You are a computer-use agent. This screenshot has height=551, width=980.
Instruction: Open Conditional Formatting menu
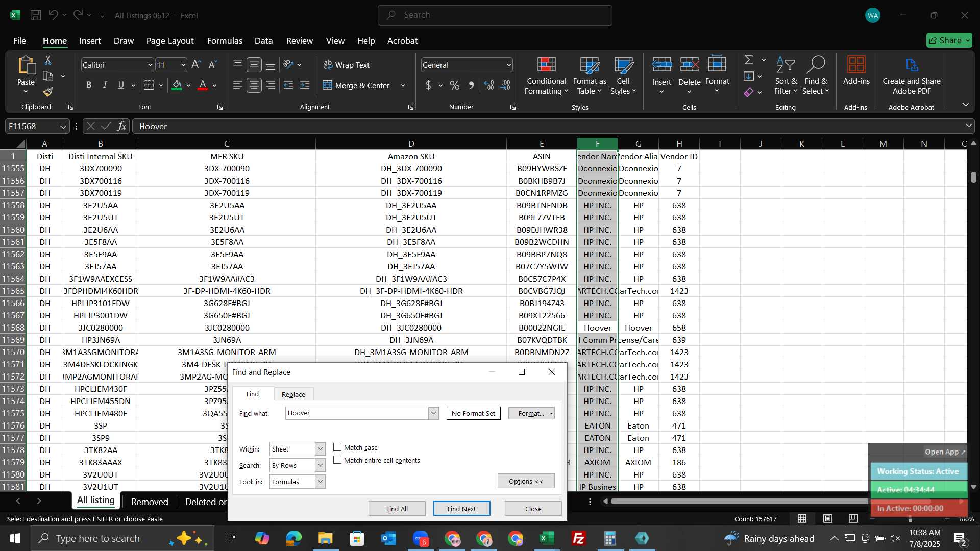pyautogui.click(x=546, y=76)
